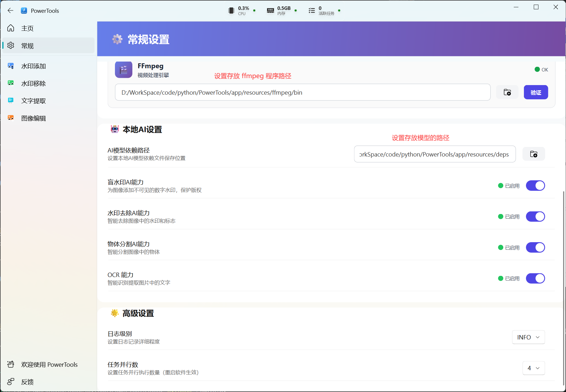
Task: Open the 水印移除 tool
Action: click(48, 84)
